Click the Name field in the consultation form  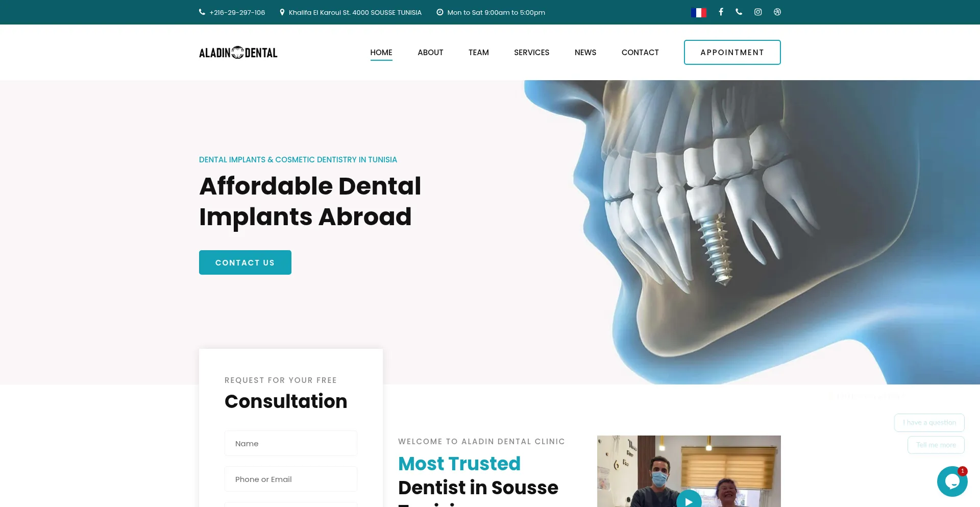point(290,443)
